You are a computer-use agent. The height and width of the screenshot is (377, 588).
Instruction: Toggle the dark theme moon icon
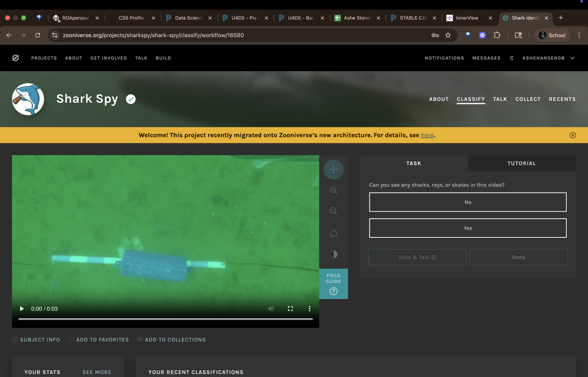512,58
